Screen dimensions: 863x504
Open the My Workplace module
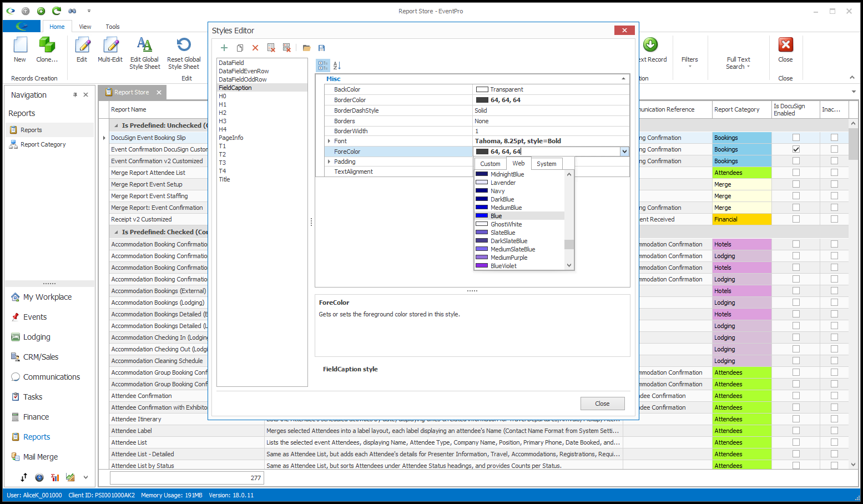pyautogui.click(x=47, y=297)
